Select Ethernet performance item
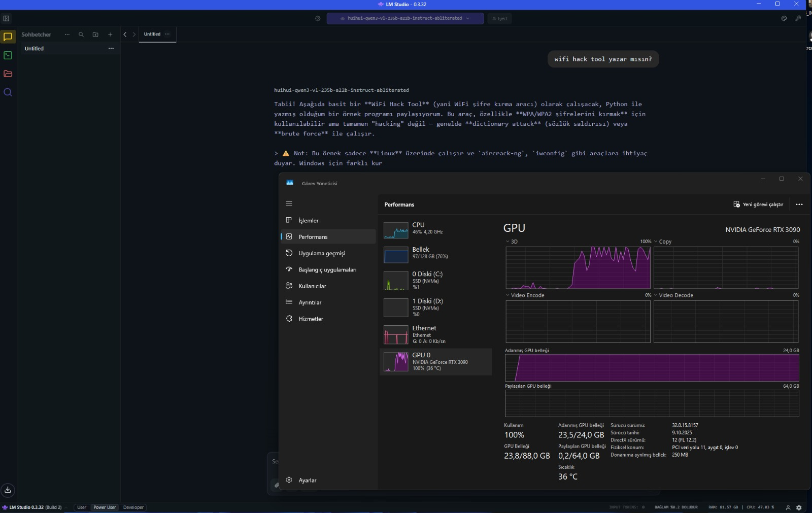 [x=435, y=334]
